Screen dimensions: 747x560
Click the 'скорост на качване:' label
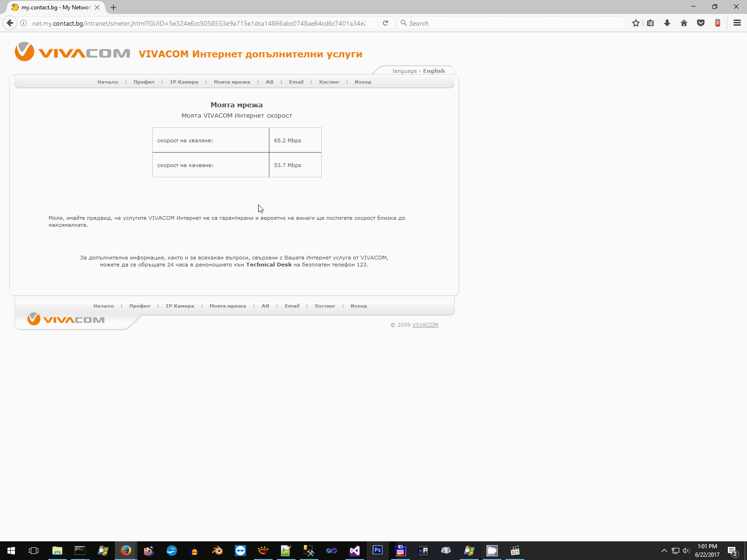[x=185, y=165]
